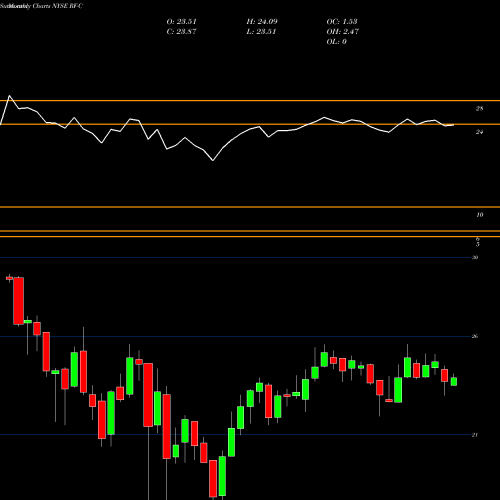Click the low value 'L: 23.51'
The height and width of the screenshot is (500, 500).
tap(261, 31)
